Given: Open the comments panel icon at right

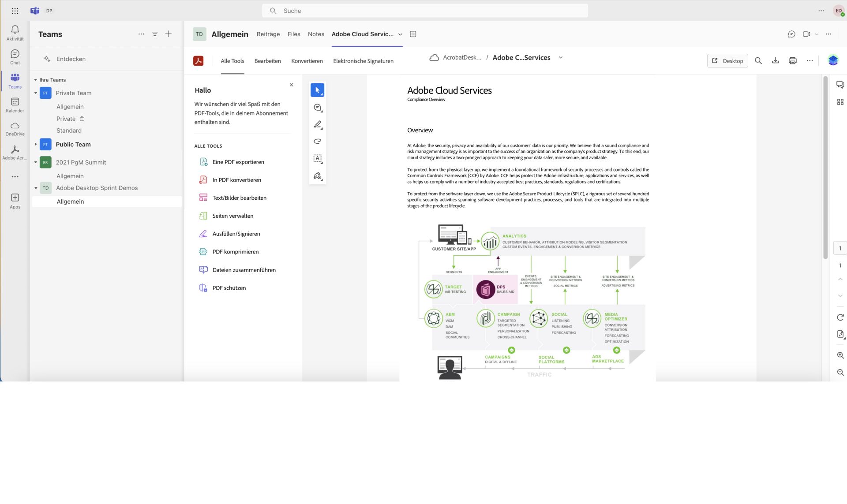Looking at the screenshot, I should [840, 85].
